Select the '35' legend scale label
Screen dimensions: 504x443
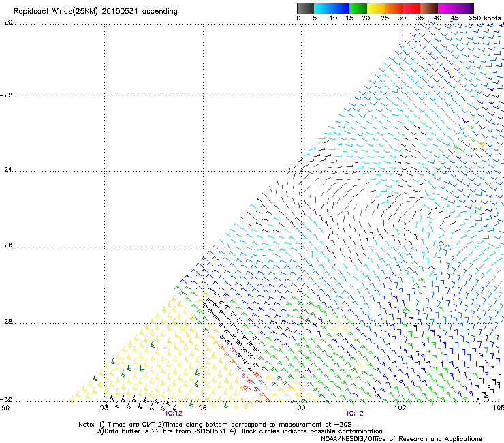point(420,18)
